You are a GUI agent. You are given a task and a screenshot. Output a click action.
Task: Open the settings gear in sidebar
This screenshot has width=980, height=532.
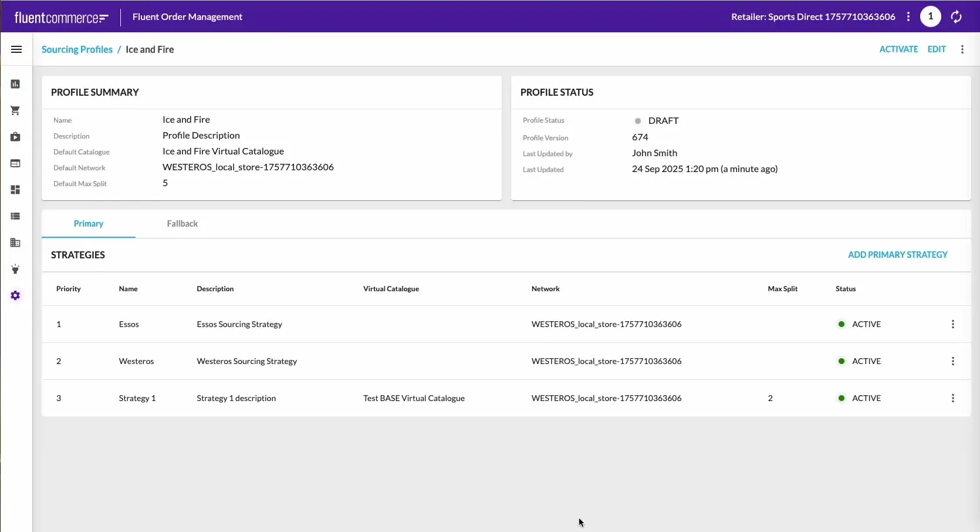point(16,295)
